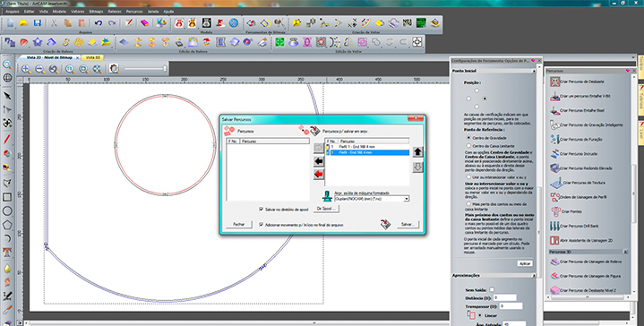Click Criar Percurso Drill Bank icon
644x326 pixels.
(x=554, y=226)
